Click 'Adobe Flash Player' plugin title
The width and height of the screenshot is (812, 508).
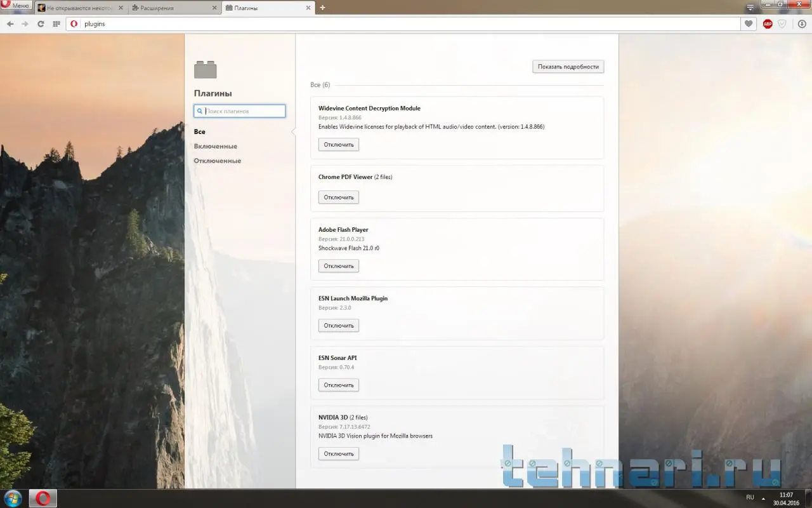coord(343,230)
